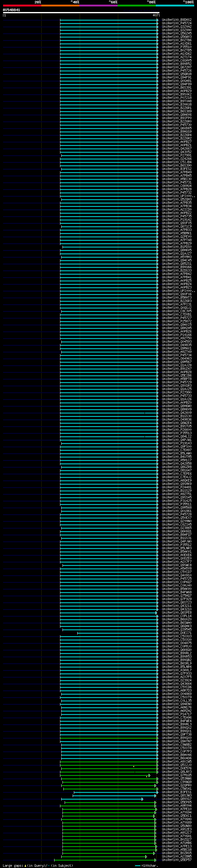This screenshot has height=868, width=197.
Task: Select the UniRef100_Q56Z45 hit label
Action: click(176, 33)
